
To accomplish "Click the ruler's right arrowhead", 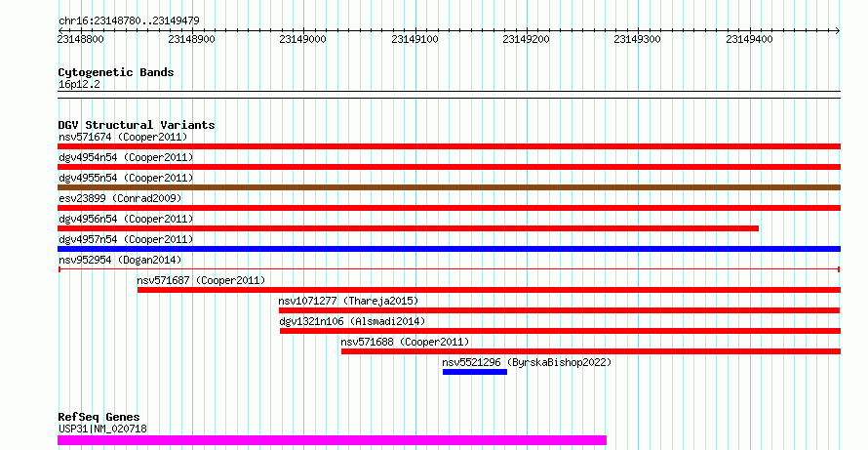I will click(x=838, y=30).
